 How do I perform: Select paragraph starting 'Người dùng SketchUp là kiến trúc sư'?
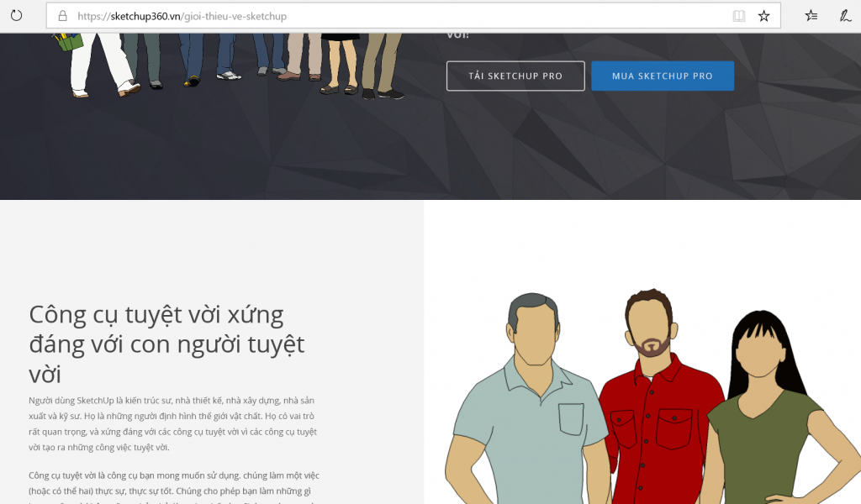(173, 424)
